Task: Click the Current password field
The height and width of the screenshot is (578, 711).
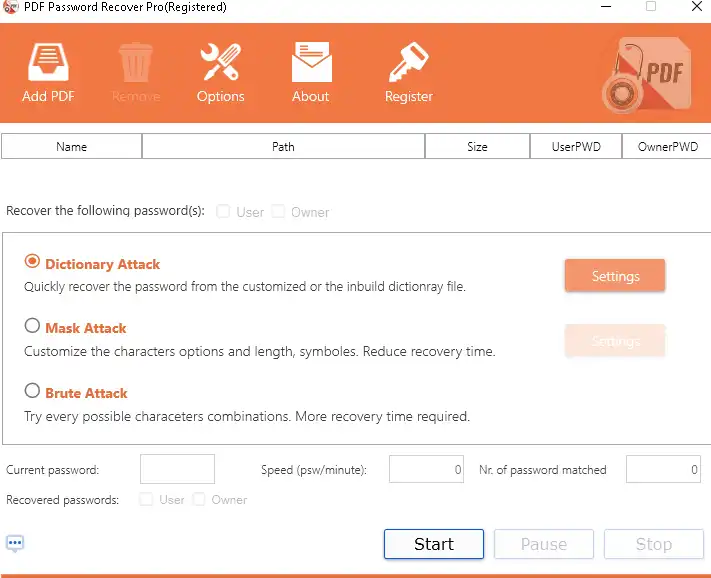Action: click(x=177, y=469)
